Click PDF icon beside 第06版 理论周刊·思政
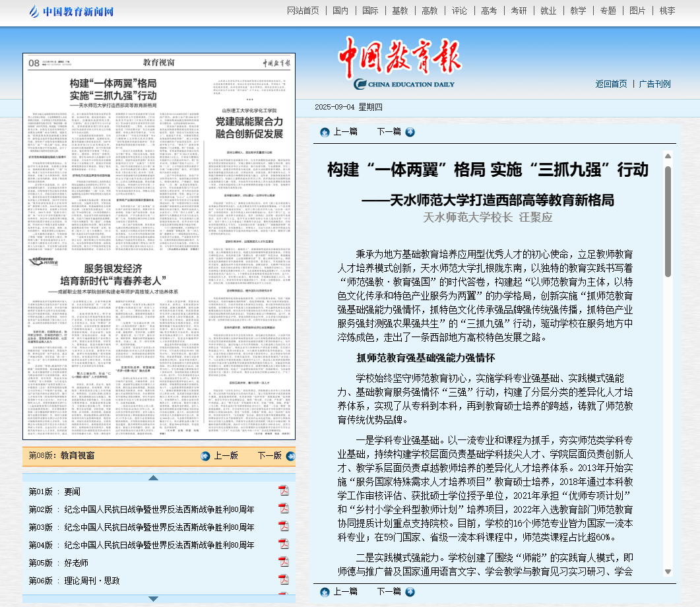700x607 pixels. point(284,580)
